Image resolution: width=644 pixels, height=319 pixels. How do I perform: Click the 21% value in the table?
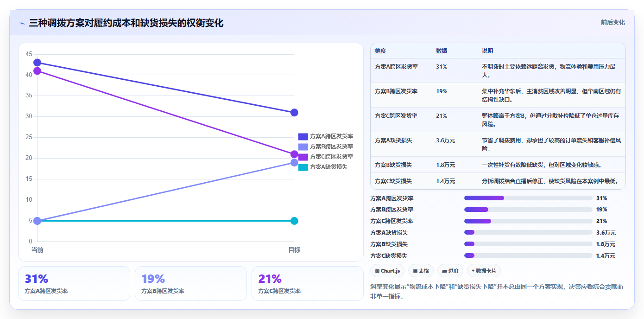pyautogui.click(x=442, y=116)
